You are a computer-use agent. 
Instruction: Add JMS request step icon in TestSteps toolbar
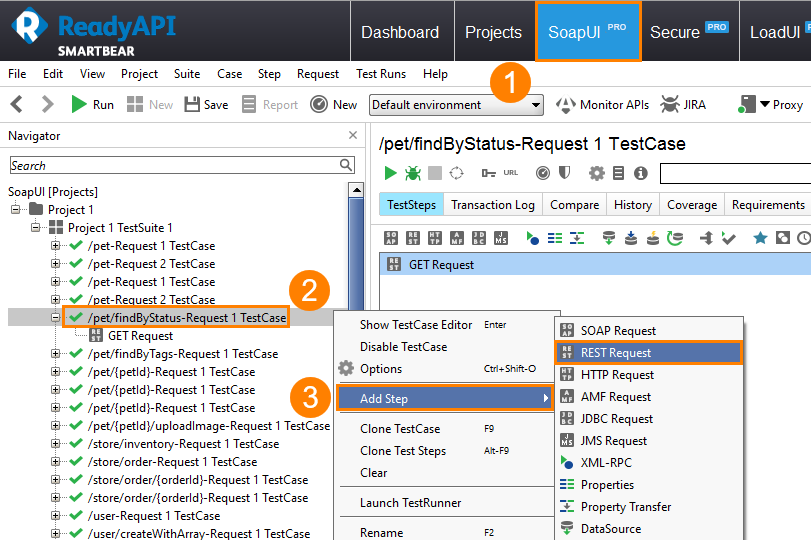click(501, 238)
